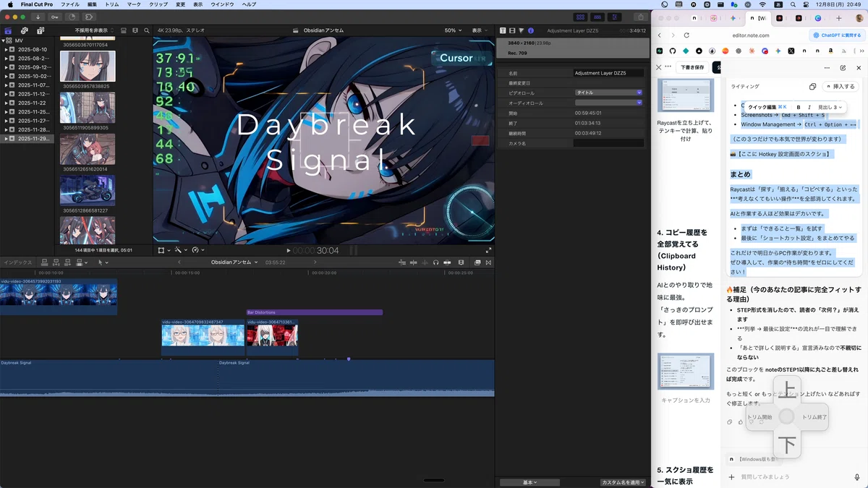Open the 50% viewer zoom dropdown
This screenshot has height=488, width=868.
[454, 30]
